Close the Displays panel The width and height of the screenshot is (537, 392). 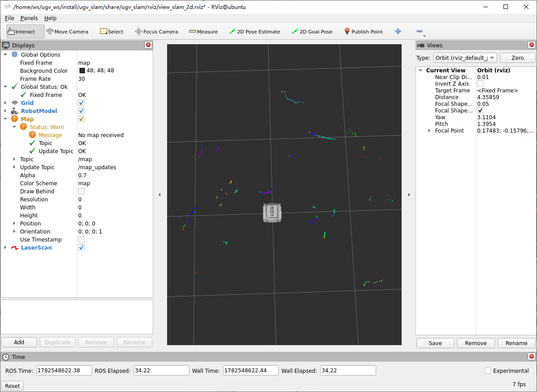point(148,45)
